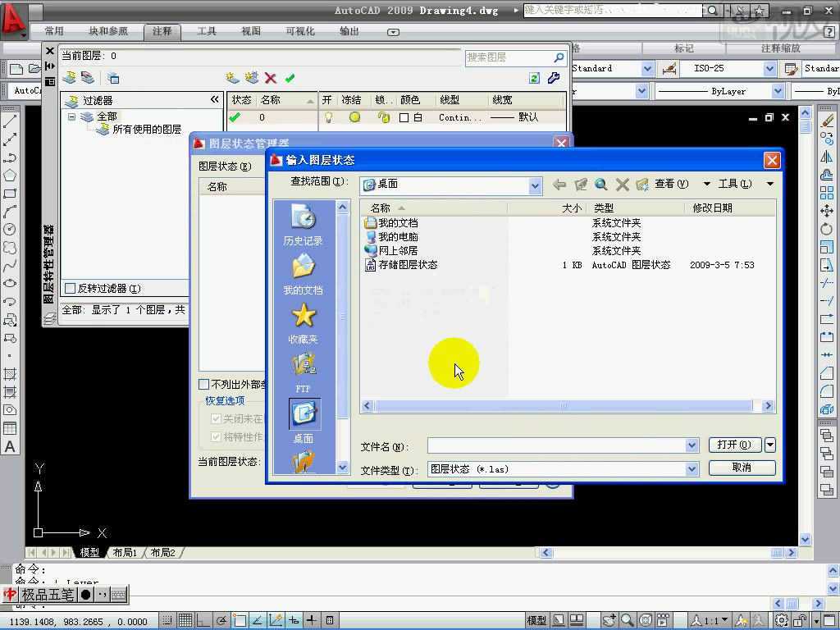Open the 文件名 dropdown arrow
The height and width of the screenshot is (630, 840).
[692, 445]
